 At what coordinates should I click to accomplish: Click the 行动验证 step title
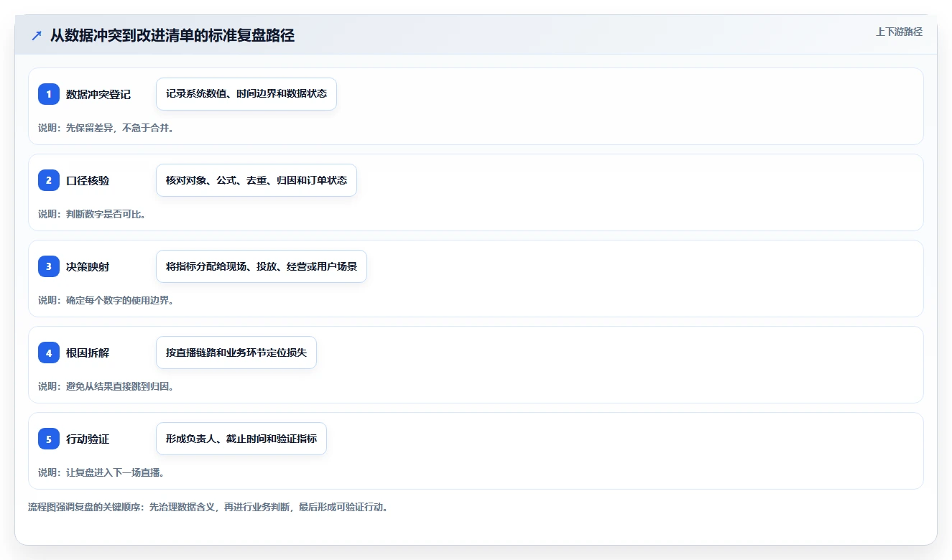(88, 439)
